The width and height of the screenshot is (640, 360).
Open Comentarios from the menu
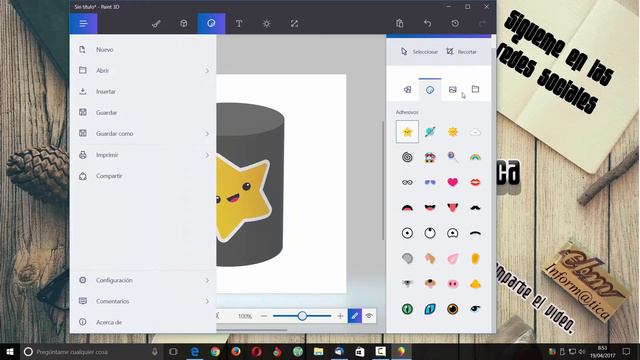(x=143, y=301)
